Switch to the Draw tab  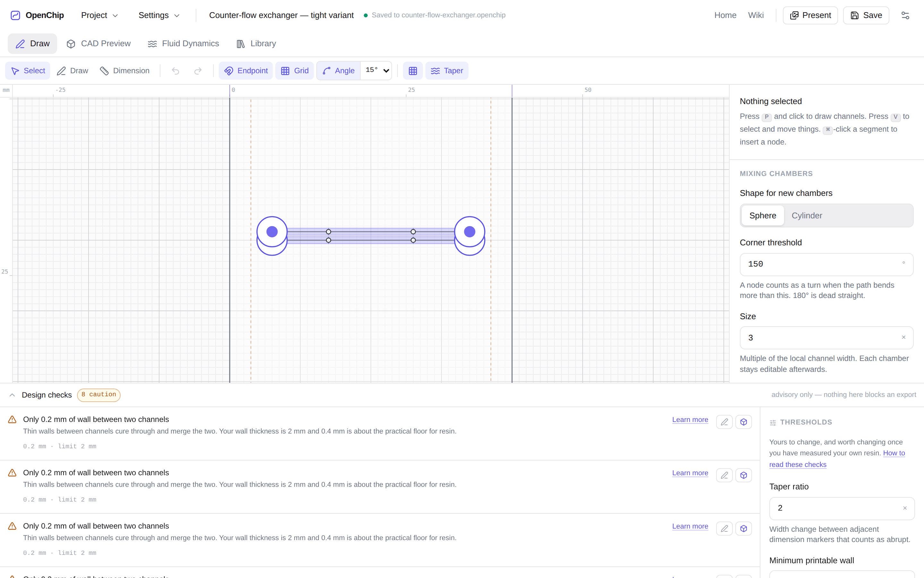pos(32,44)
